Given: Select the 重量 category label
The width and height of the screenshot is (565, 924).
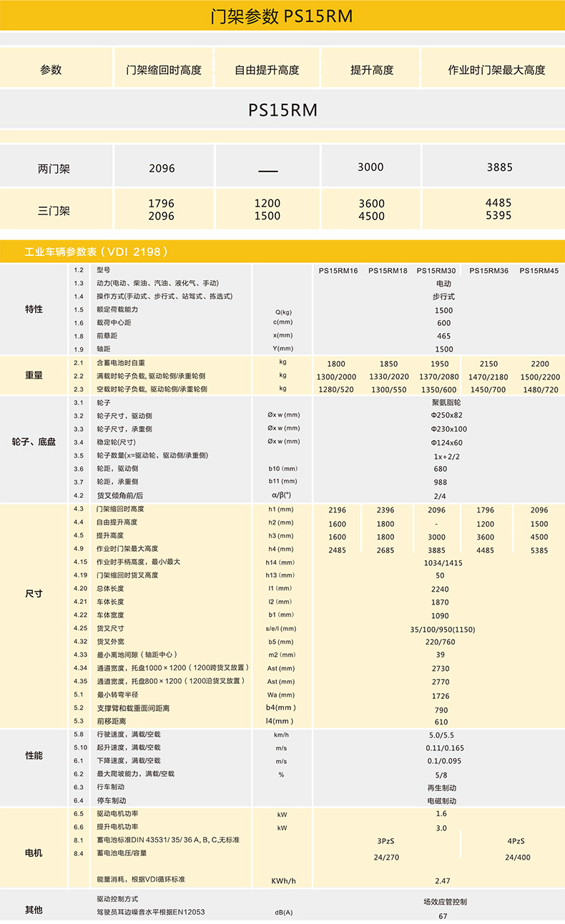Looking at the screenshot, I should 34,375.
